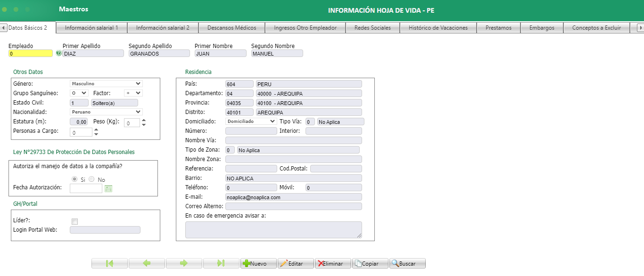This screenshot has height=276, width=644.
Task: Select the Buscar search icon
Action: click(x=396, y=263)
